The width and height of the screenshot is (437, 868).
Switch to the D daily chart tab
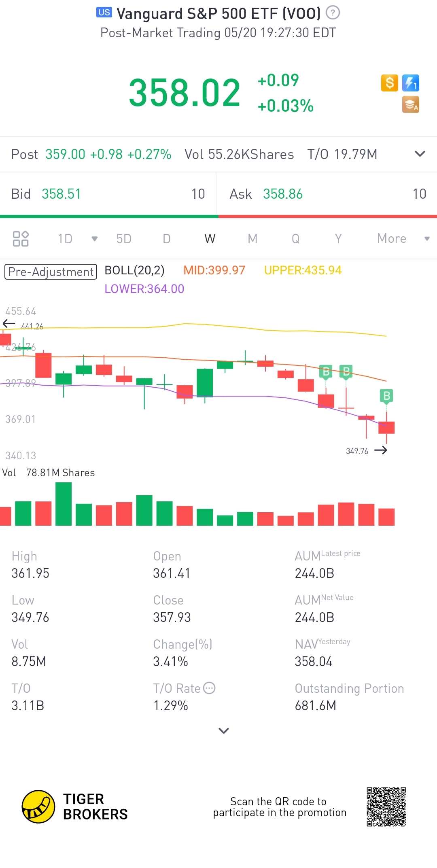click(x=167, y=239)
